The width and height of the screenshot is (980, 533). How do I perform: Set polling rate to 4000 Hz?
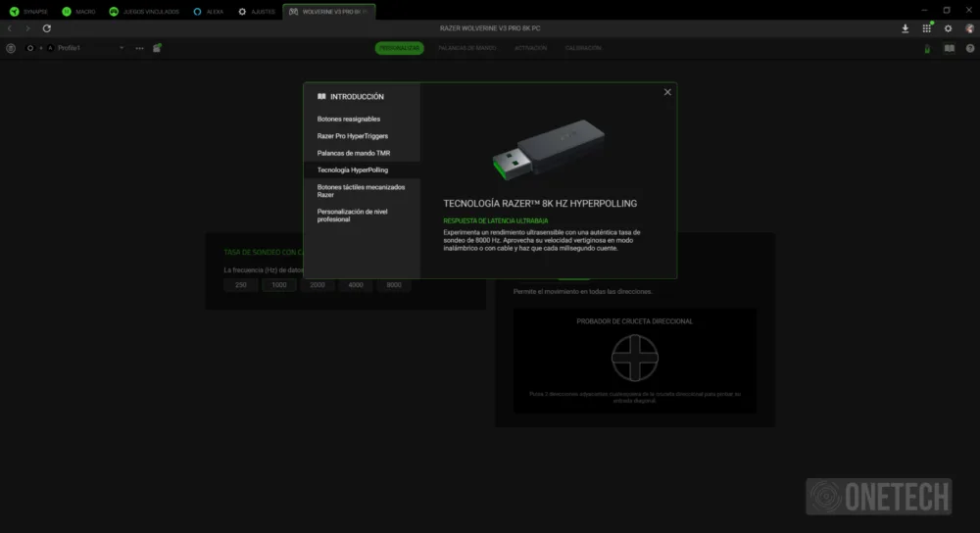[x=356, y=285]
